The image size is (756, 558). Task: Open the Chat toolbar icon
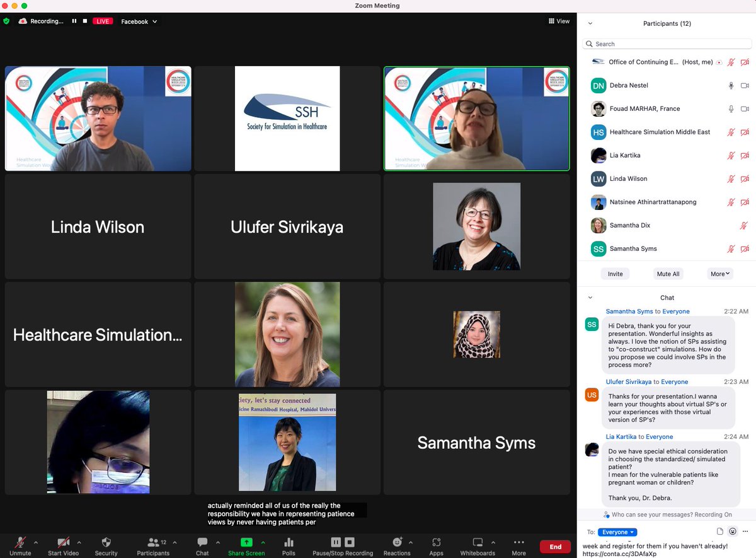point(202,542)
